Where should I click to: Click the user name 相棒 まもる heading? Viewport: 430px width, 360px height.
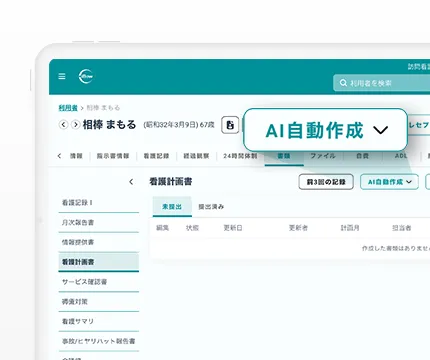click(109, 125)
